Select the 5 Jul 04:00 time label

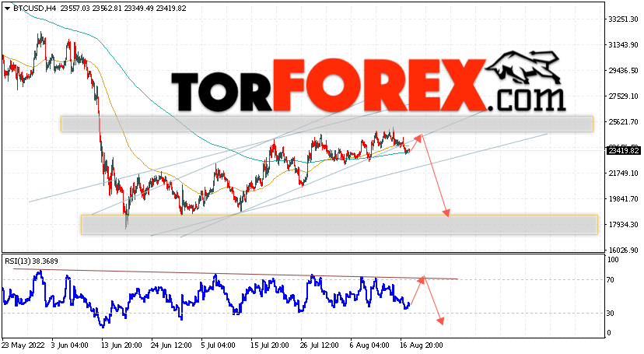[x=218, y=345]
